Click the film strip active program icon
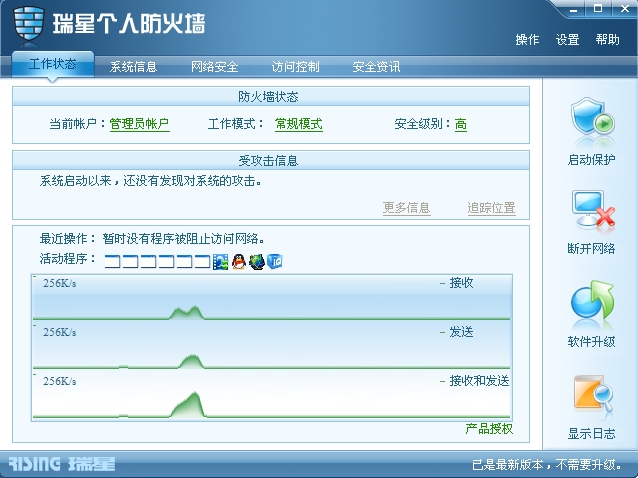Image resolution: width=638 pixels, height=478 pixels. pyautogui.click(x=221, y=262)
